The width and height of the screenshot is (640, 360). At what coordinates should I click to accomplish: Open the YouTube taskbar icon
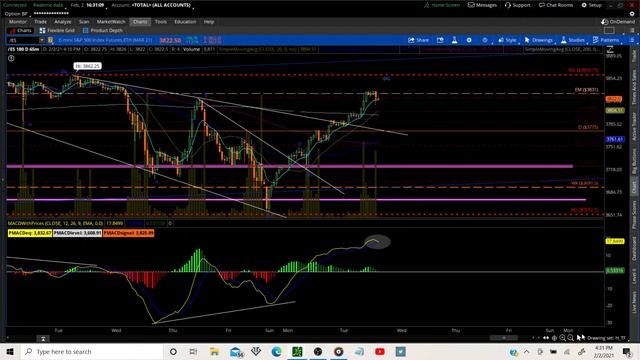tap(380, 351)
